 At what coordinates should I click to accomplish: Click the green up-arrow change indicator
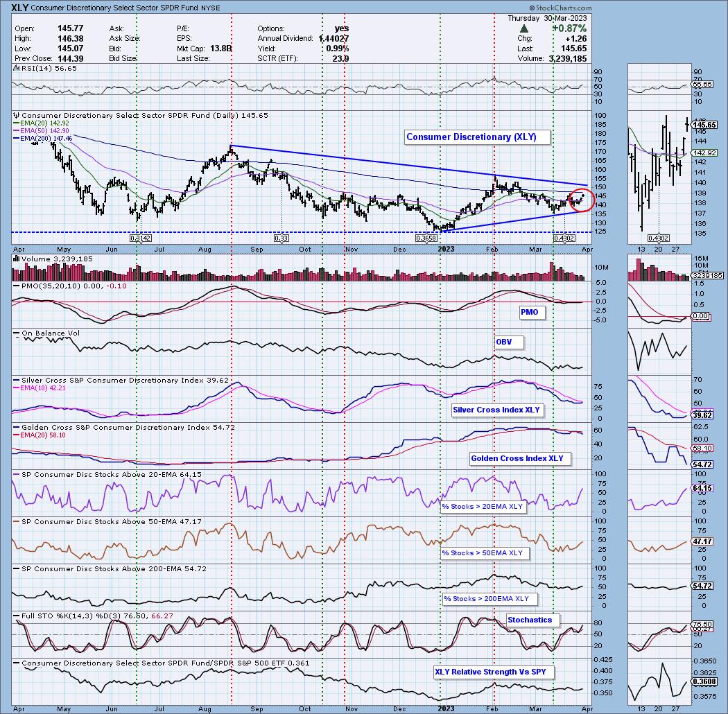point(523,29)
